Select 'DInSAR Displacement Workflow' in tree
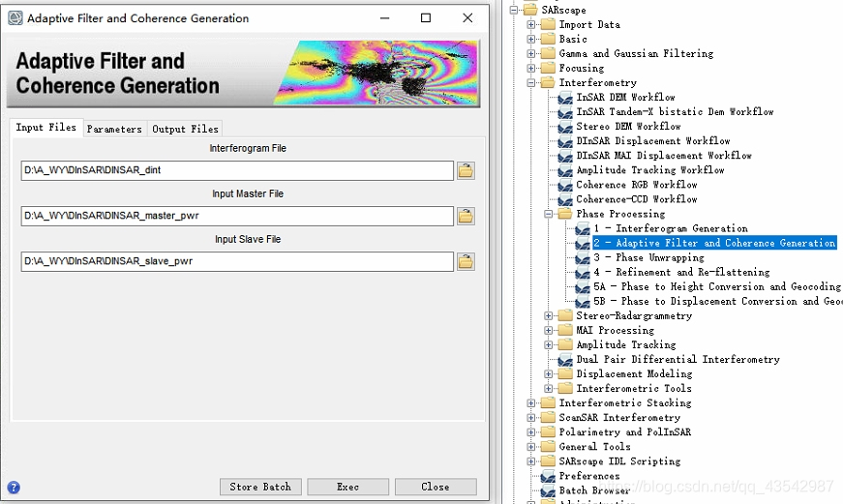 pos(652,141)
